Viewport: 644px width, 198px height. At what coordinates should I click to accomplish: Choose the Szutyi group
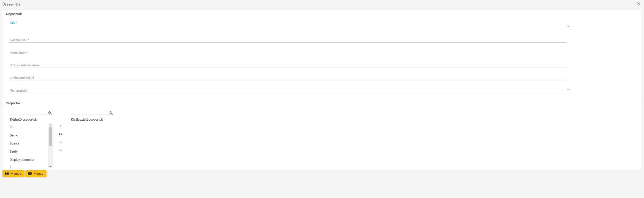pos(14,152)
